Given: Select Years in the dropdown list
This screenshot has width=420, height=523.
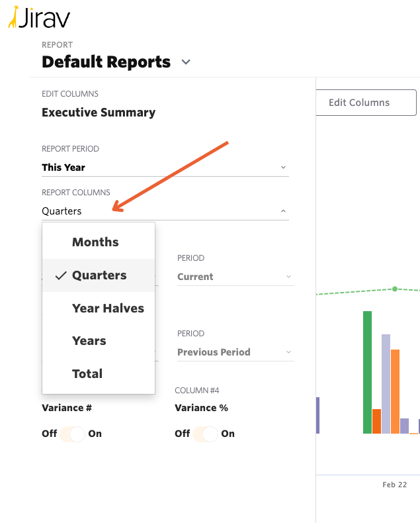Looking at the screenshot, I should pyautogui.click(x=89, y=341).
